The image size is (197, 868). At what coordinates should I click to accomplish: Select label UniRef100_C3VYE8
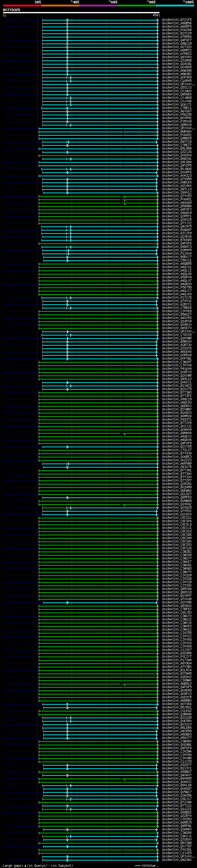click(177, 311)
